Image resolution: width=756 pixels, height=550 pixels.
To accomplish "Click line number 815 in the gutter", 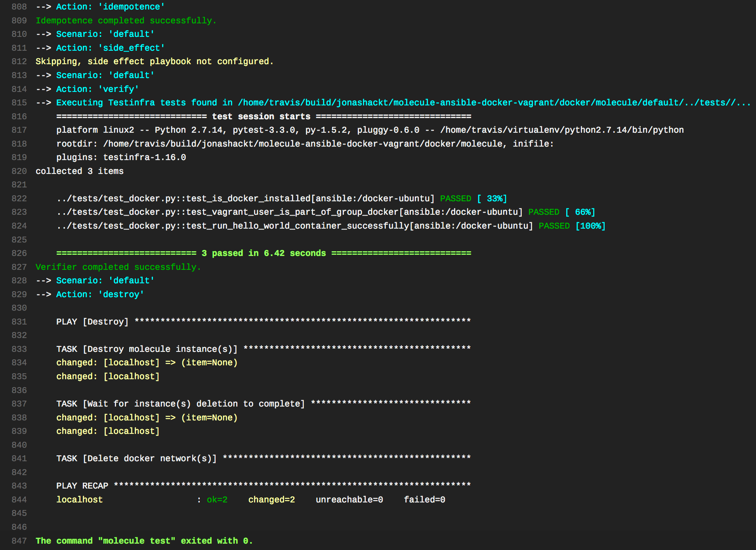I will 19,103.
